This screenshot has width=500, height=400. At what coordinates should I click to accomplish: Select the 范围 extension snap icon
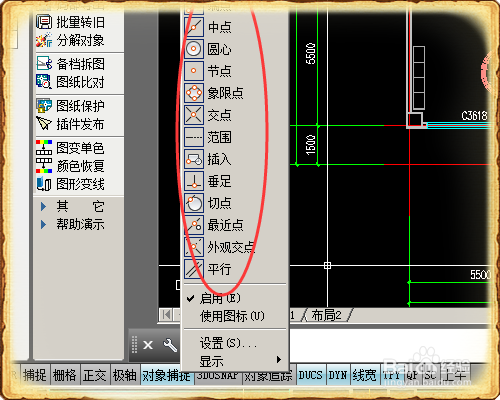point(194,137)
